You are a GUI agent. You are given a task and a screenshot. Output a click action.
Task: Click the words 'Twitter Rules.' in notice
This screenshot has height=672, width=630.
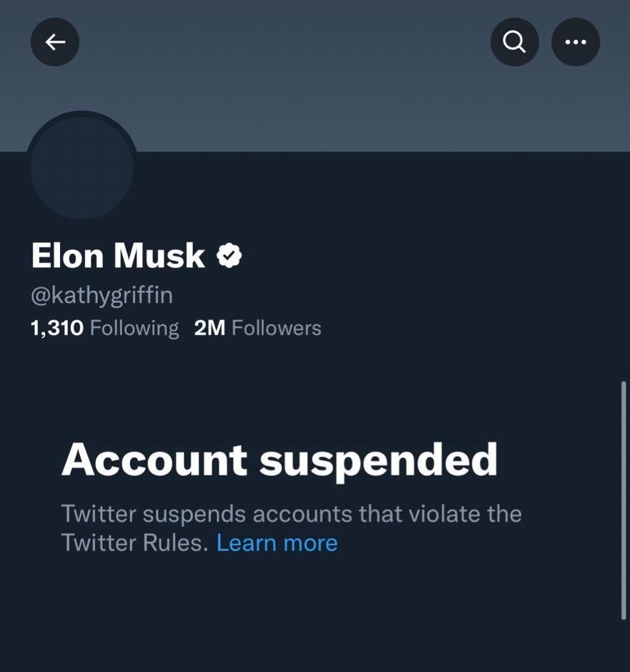(134, 543)
